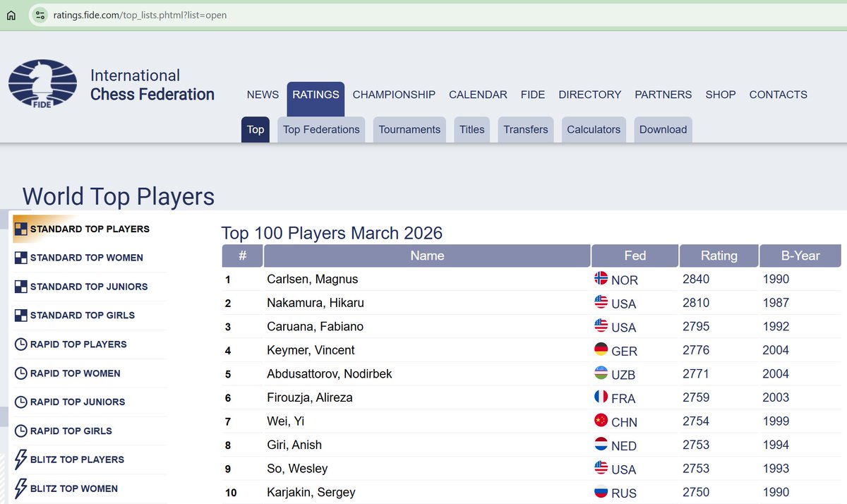
Task: Click the clock icon beside Rapid Top Women
Action: click(x=21, y=373)
